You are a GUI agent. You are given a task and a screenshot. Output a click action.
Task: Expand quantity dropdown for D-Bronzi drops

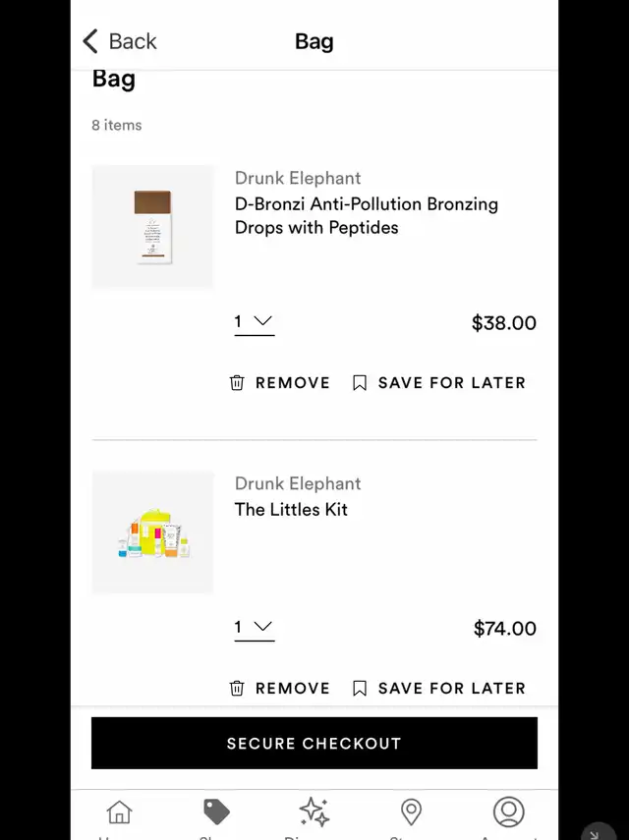(x=255, y=322)
